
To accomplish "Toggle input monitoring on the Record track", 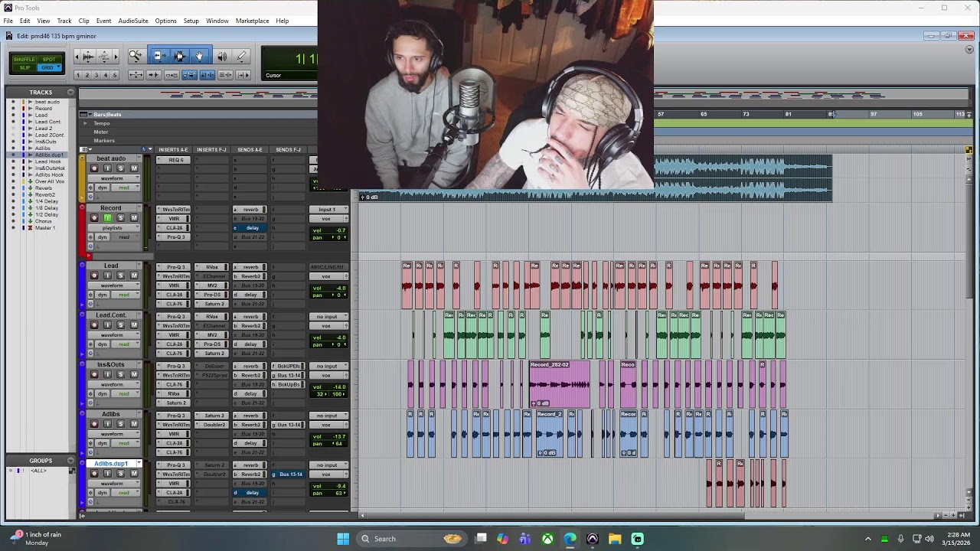I will click(107, 218).
